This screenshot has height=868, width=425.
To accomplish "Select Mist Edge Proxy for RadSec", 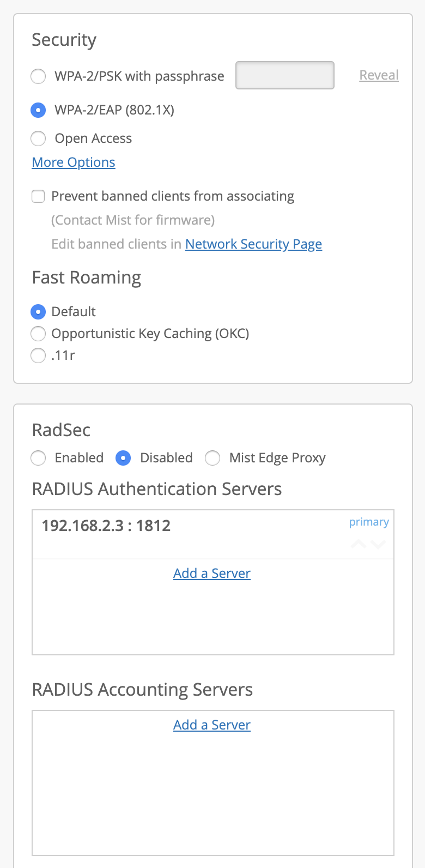I will [x=212, y=458].
